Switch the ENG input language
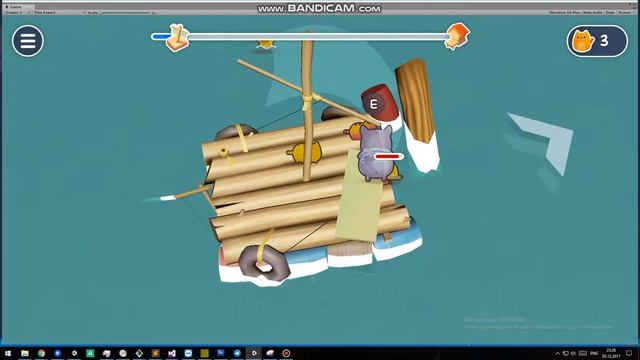 tap(594, 353)
